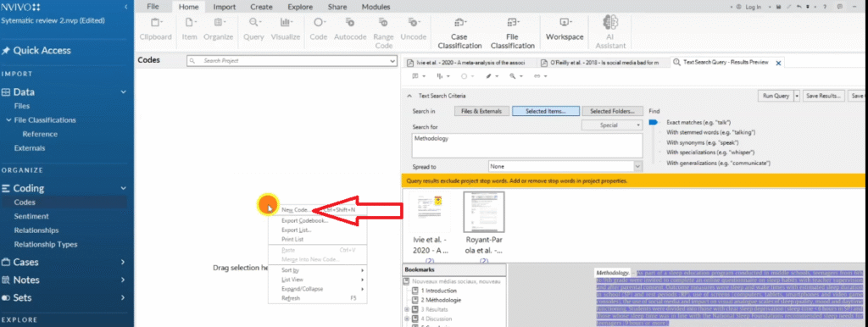868x327 pixels.
Task: Choose Refresh in context menu
Action: tap(317, 298)
